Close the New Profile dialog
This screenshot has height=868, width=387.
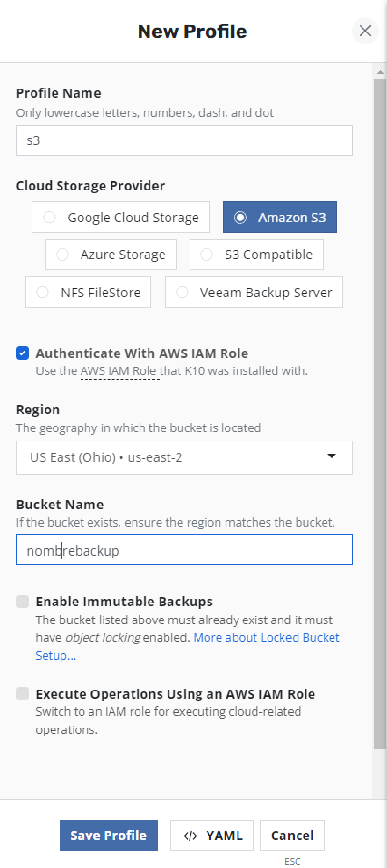pos(365,31)
